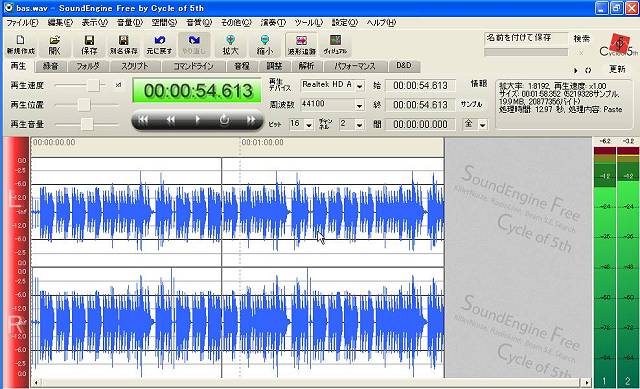
Task: Click the horizontal scrollbar left arrow
Action: coord(36,383)
